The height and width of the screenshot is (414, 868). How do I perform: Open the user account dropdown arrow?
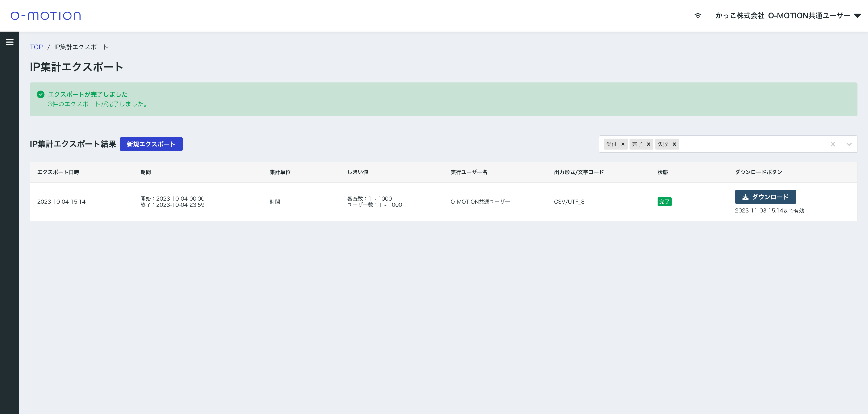857,16
